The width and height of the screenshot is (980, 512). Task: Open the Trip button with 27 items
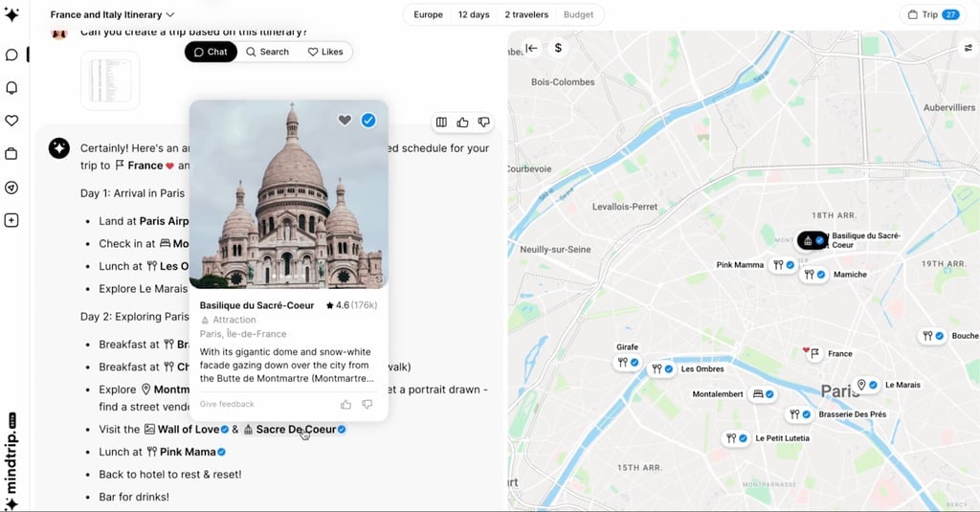coord(933,14)
